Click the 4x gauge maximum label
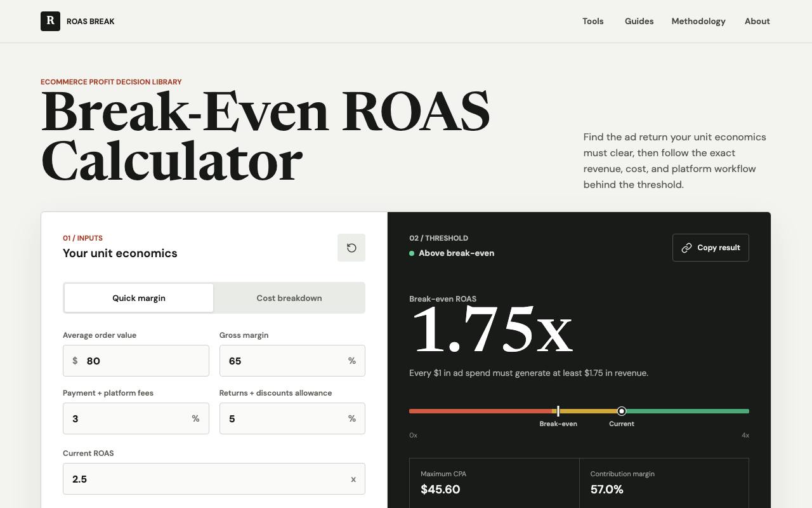Screen dimensions: 812x508 (x=745, y=435)
